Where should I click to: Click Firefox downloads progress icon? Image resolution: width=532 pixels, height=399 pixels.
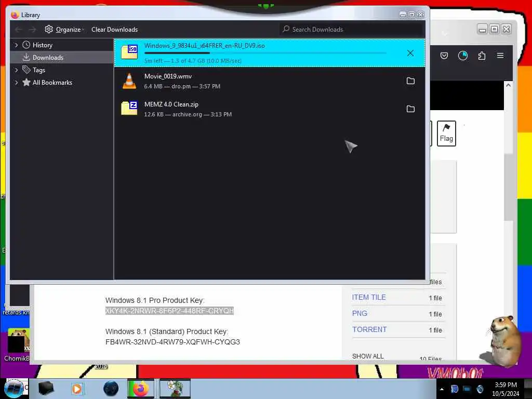(x=463, y=56)
